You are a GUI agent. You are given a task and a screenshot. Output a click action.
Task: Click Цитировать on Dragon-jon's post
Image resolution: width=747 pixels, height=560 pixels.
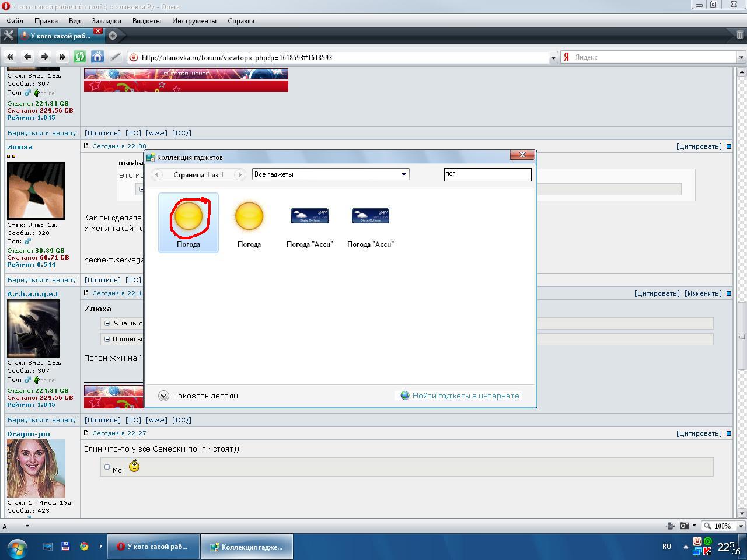click(699, 433)
